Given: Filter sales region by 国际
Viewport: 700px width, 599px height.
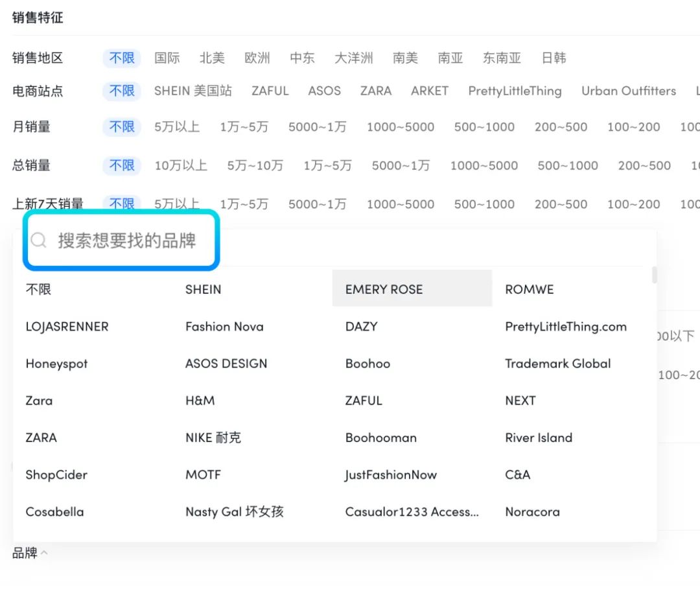Looking at the screenshot, I should (167, 58).
